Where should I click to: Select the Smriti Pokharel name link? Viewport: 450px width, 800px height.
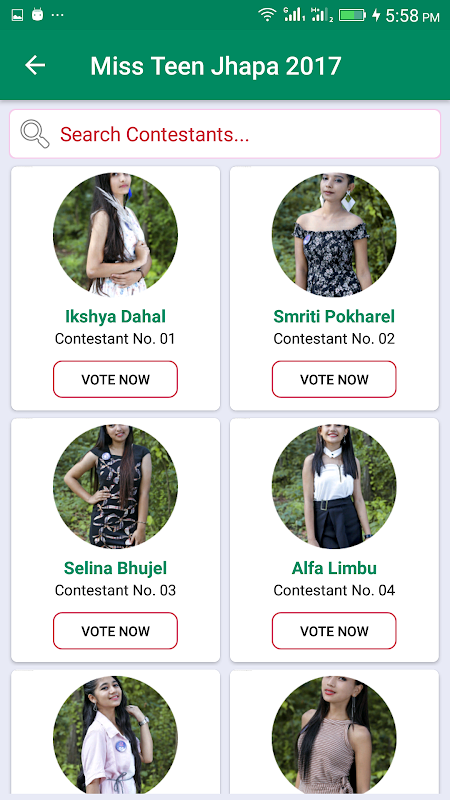pos(334,316)
